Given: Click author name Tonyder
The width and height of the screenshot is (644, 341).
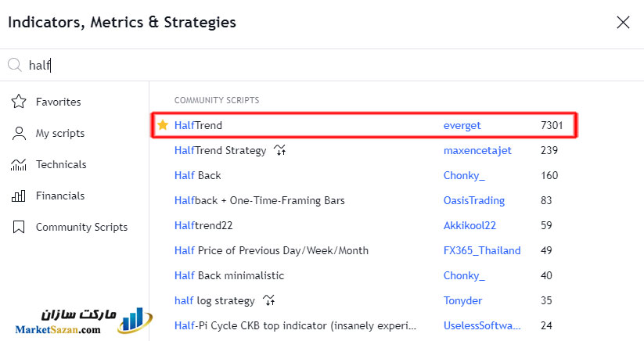Looking at the screenshot, I should tap(462, 300).
